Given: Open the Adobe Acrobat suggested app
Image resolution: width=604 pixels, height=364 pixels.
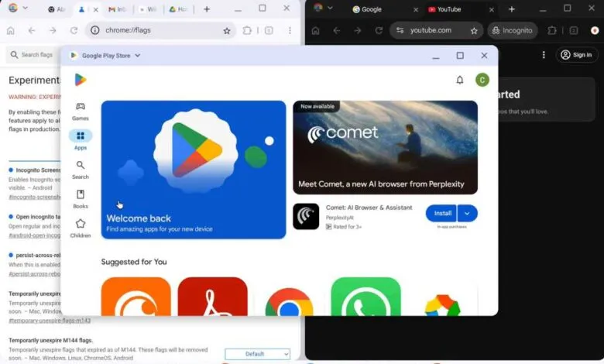Looking at the screenshot, I should tap(213, 297).
